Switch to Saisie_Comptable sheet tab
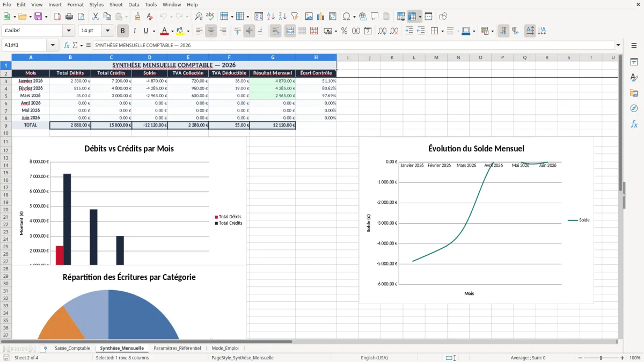The width and height of the screenshot is (644, 362). 72,348
